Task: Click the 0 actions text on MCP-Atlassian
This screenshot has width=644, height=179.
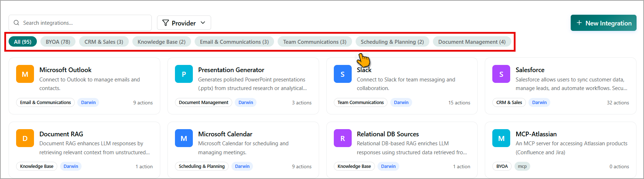Action: (x=619, y=166)
